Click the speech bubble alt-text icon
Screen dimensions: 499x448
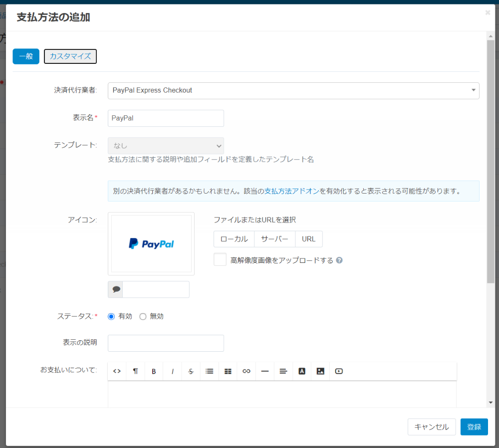click(x=116, y=289)
